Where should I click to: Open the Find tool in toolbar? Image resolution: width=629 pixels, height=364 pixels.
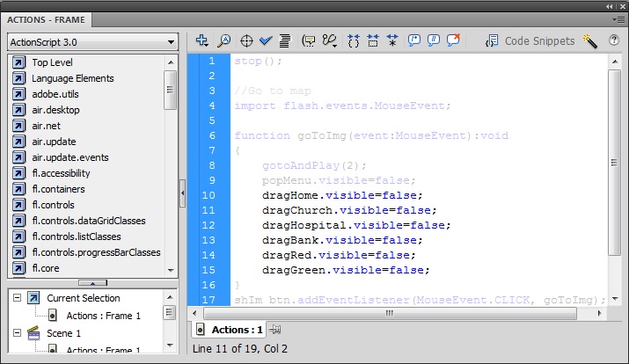tap(223, 40)
